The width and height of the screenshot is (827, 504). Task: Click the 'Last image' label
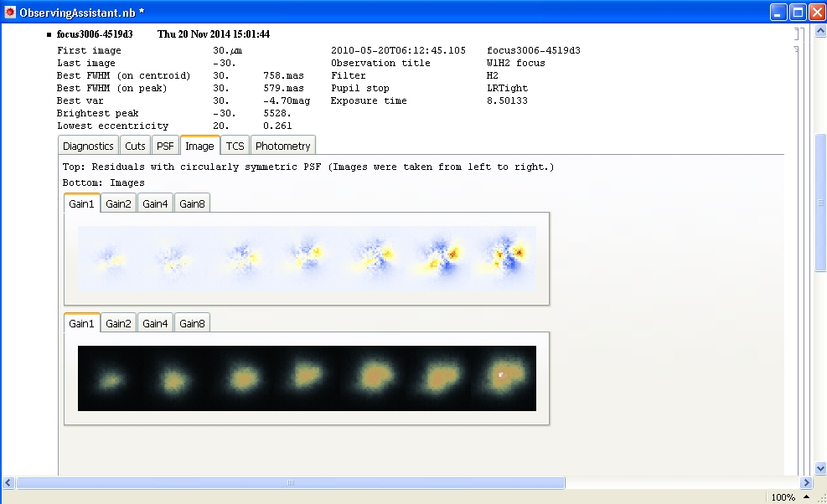tap(86, 64)
